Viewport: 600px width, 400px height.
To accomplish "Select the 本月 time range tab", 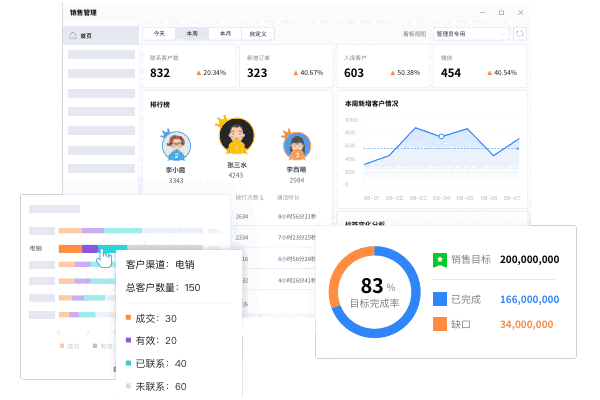I will (225, 34).
